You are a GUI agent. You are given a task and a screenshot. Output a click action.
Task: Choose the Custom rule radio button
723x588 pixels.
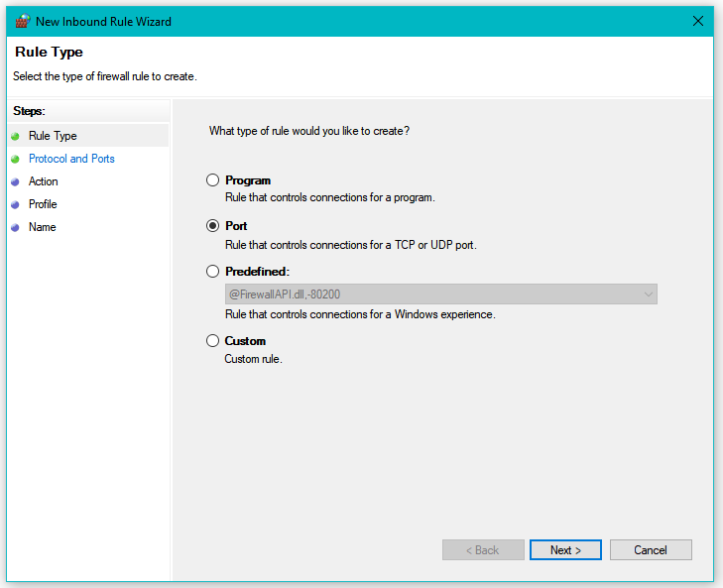(x=212, y=341)
